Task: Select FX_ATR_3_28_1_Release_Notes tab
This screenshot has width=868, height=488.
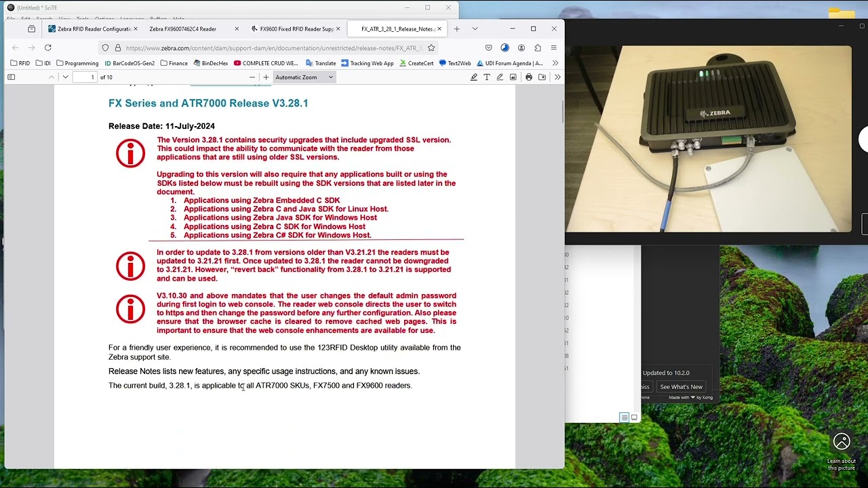Action: click(x=396, y=29)
